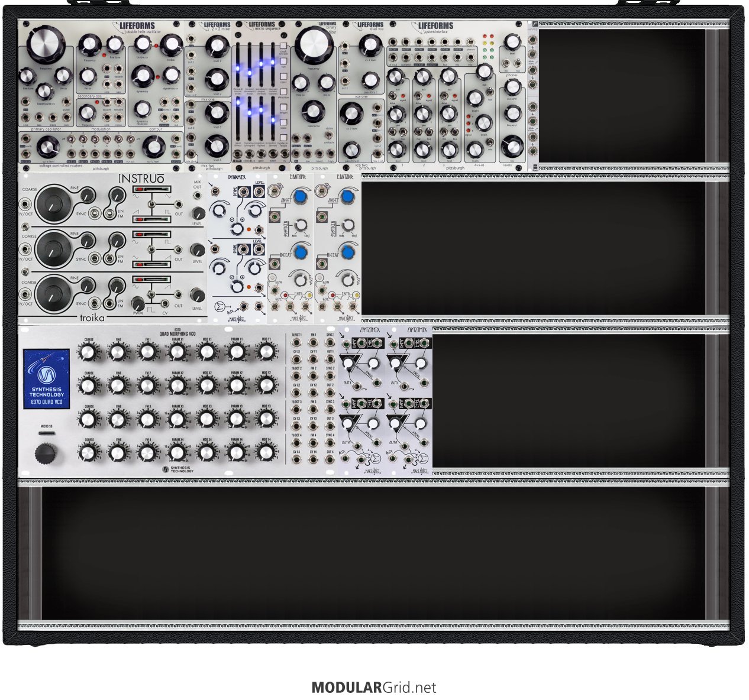This screenshot has height=700, width=749.
Task: Click the COARSE knob in E370 row 1
Action: tap(88, 352)
